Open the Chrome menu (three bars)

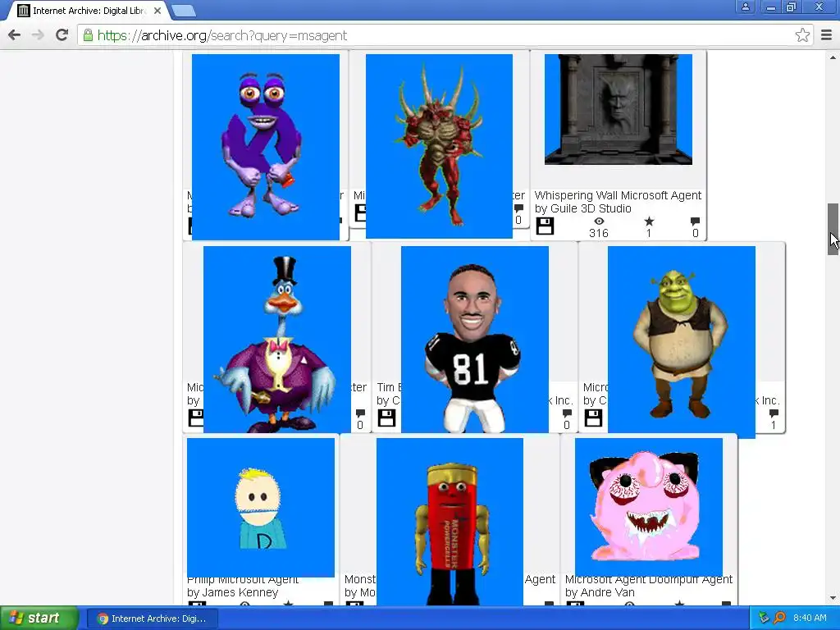click(826, 35)
